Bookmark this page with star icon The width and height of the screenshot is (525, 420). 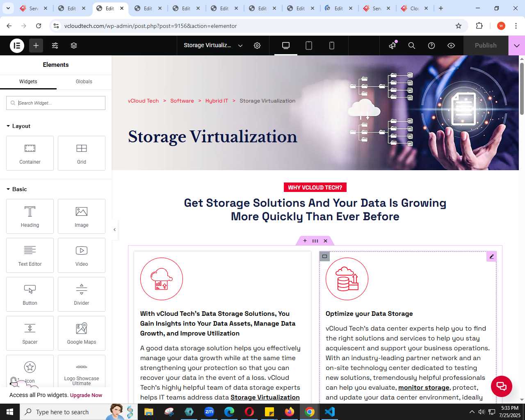point(459,26)
